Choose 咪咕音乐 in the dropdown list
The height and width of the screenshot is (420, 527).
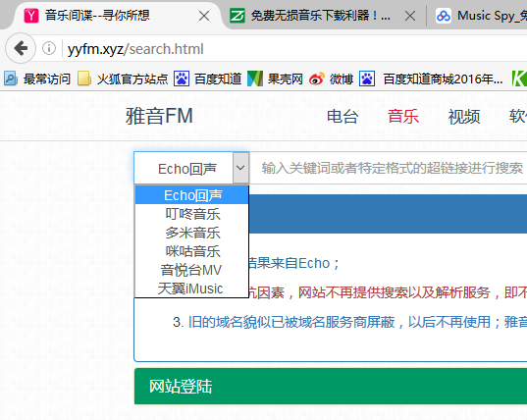click(192, 251)
